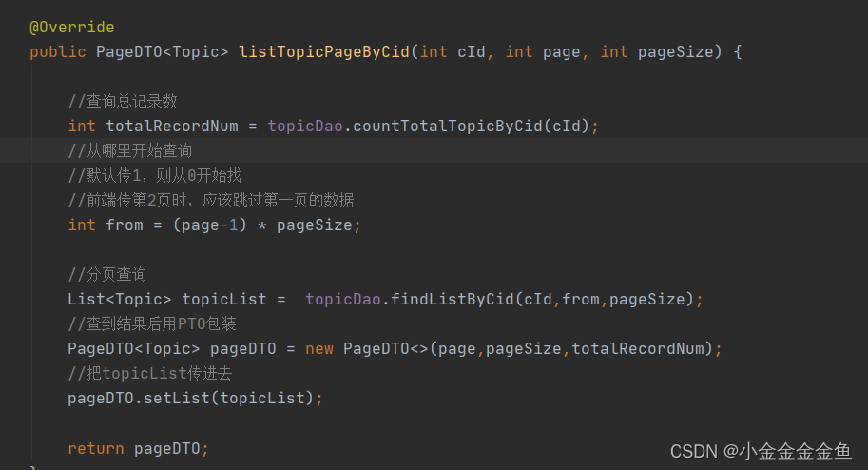
Task: Click the 'List<Topic> topicList' declaration
Action: tap(166, 300)
